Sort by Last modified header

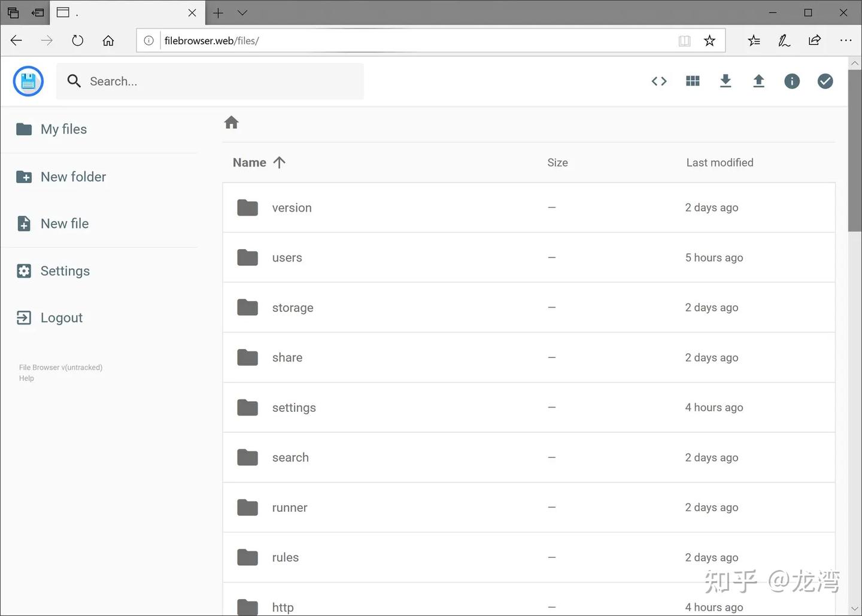[x=720, y=162]
